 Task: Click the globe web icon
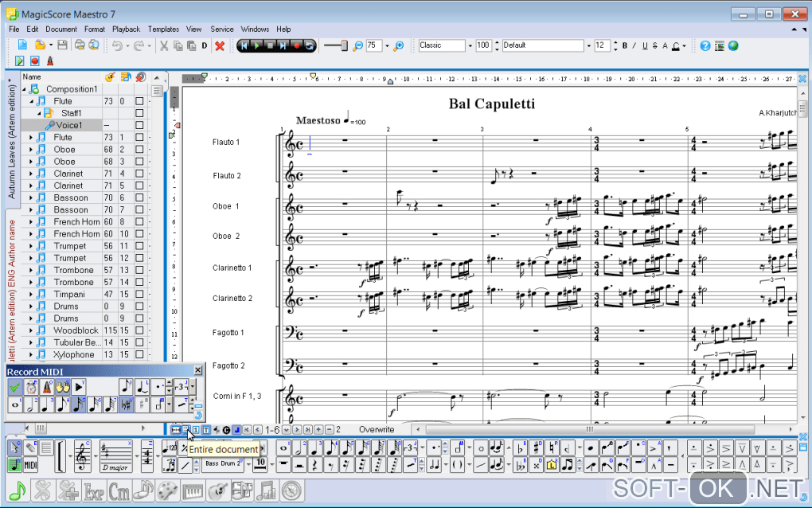[x=733, y=46]
